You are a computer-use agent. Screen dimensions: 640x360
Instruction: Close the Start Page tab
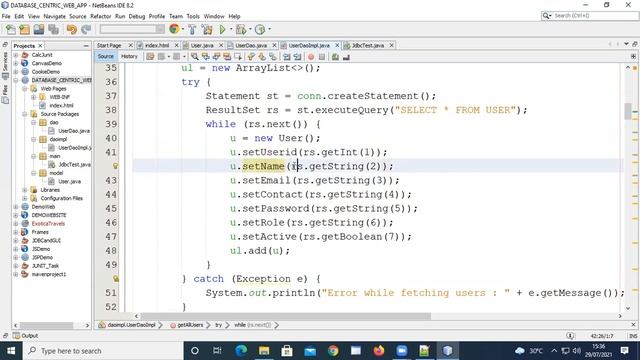[x=131, y=45]
